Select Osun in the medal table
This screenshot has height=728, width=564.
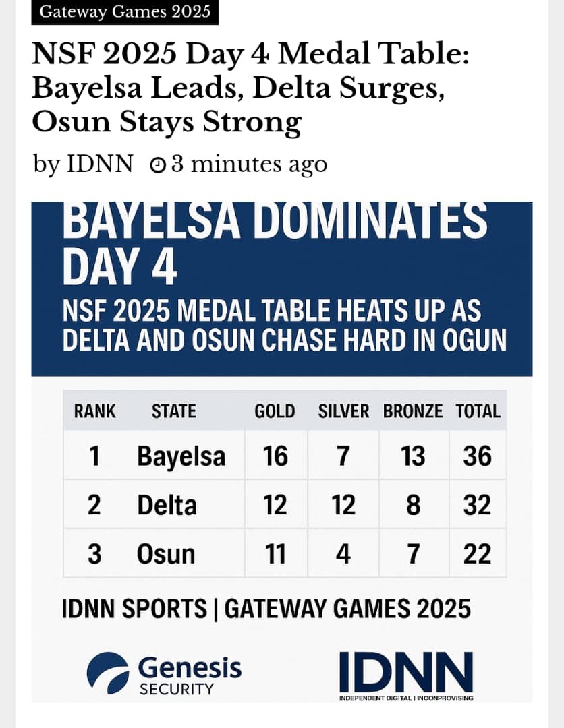click(166, 554)
